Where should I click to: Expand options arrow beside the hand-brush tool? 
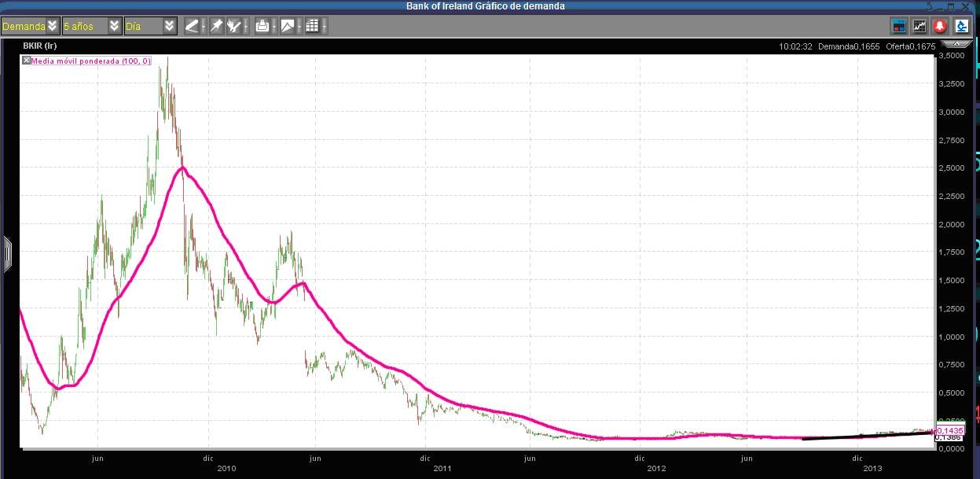pyautogui.click(x=246, y=26)
